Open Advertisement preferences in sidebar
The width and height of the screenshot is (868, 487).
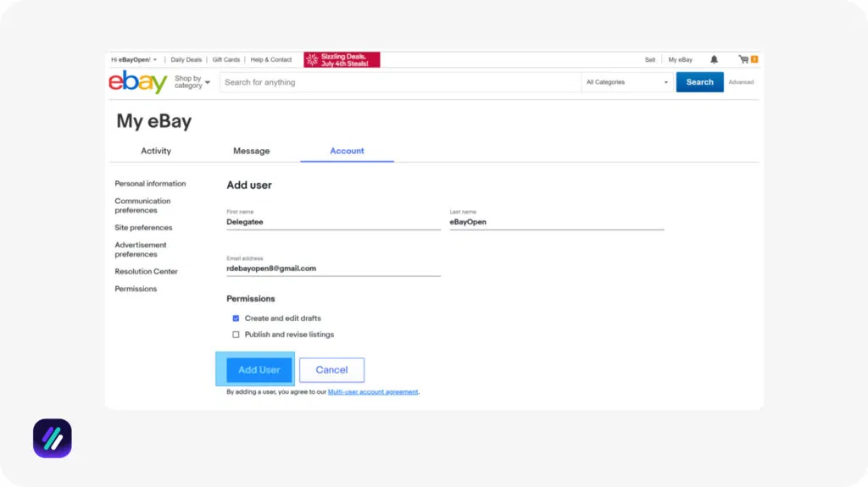(x=140, y=250)
